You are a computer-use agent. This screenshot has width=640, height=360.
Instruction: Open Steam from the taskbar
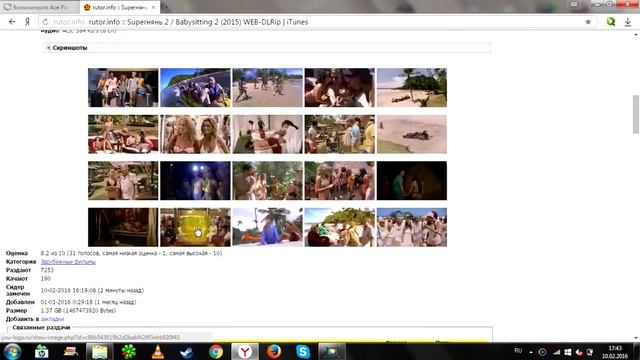point(187,351)
